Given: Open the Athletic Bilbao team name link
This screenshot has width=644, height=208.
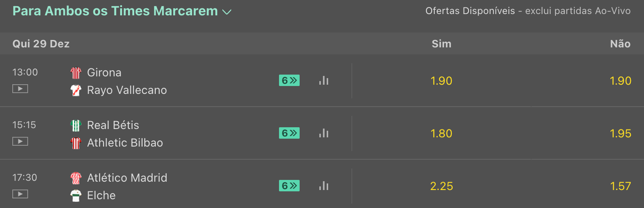Looking at the screenshot, I should click(125, 143).
